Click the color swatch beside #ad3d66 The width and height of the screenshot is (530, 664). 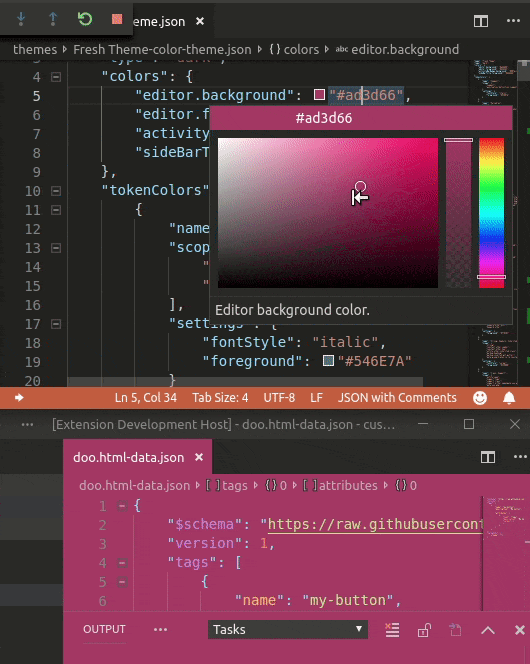pos(319,94)
